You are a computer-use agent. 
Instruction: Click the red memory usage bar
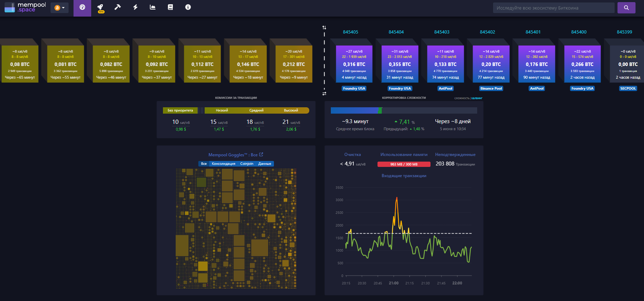click(404, 164)
